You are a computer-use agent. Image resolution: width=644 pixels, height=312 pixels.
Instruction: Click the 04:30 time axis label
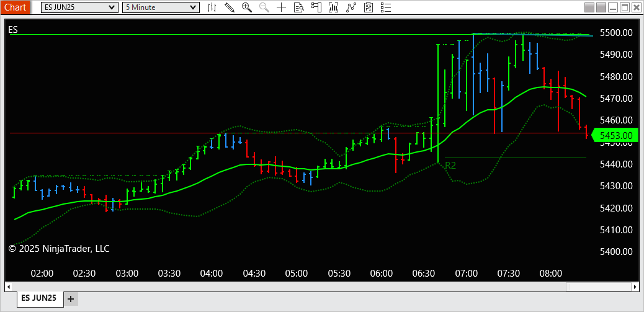point(254,274)
